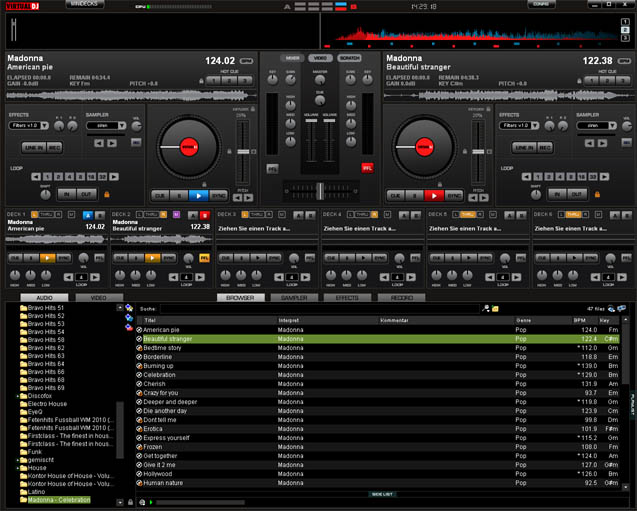Viewport: 637px width, 511px height.
Task: Open the left Sampler siren dropdown
Action: (106, 126)
